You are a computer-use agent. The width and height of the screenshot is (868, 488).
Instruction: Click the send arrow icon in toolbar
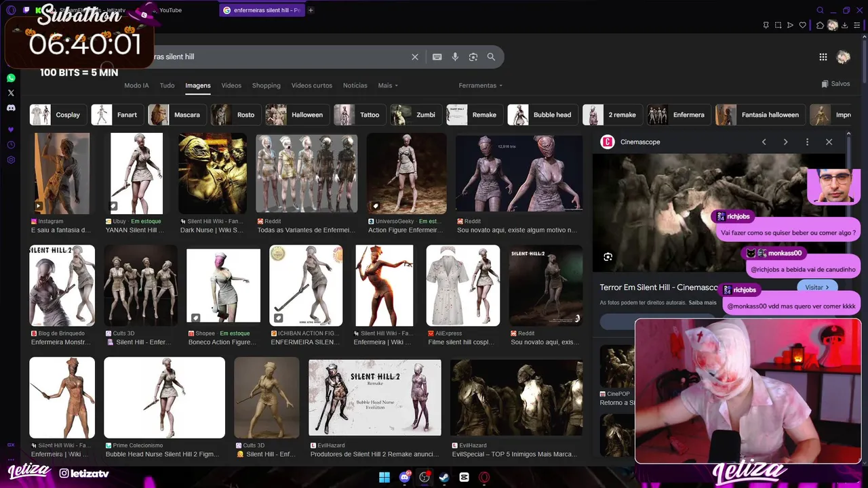tap(790, 25)
